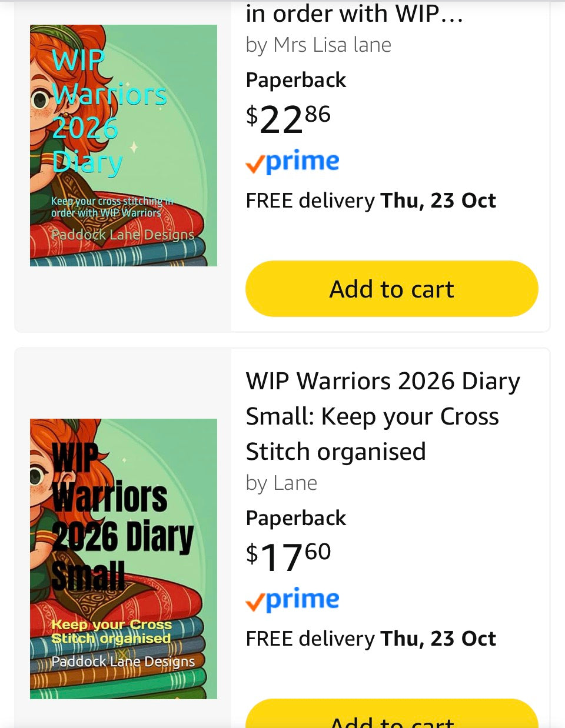Select the Paperback format on the Diary Small listing
The height and width of the screenshot is (728, 565).
pos(295,518)
